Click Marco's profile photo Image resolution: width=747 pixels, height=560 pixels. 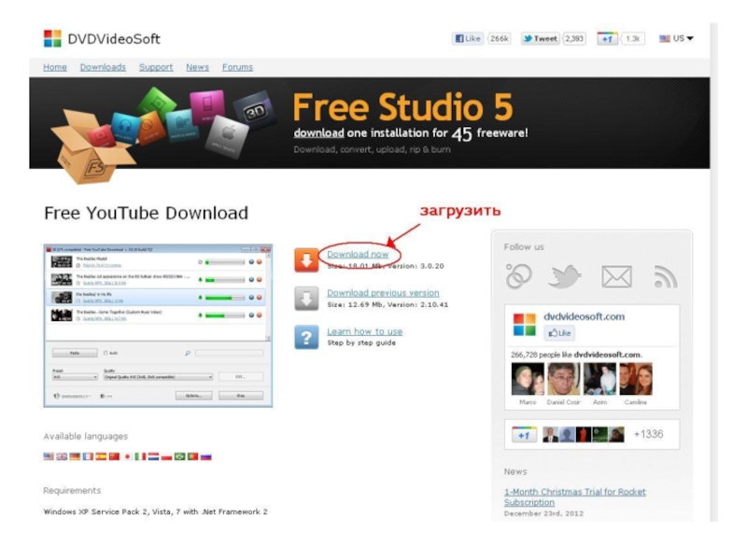(x=528, y=379)
